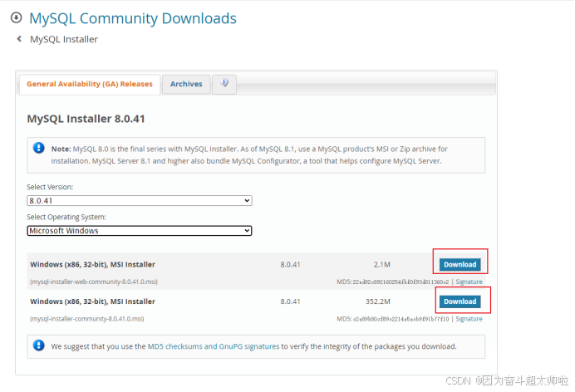Screen dimensions: 575x392
Task: Click the MD5 hash of the 352.2M installer
Action: (x=401, y=319)
